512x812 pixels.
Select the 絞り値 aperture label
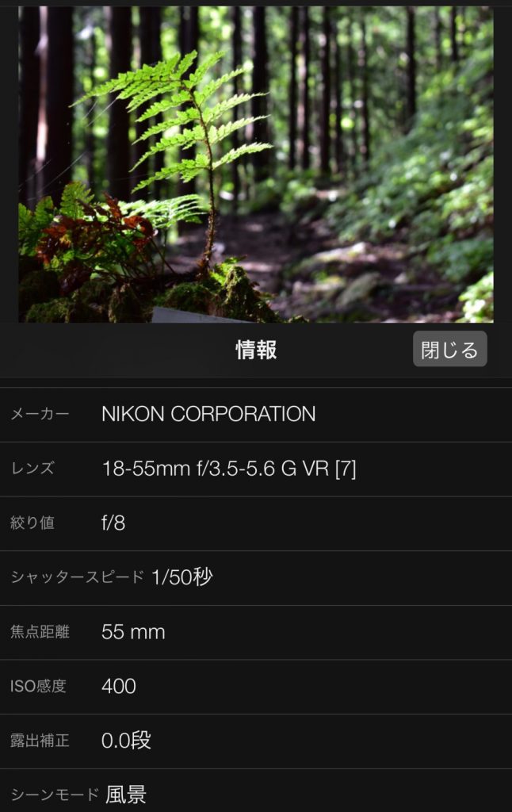click(32, 523)
